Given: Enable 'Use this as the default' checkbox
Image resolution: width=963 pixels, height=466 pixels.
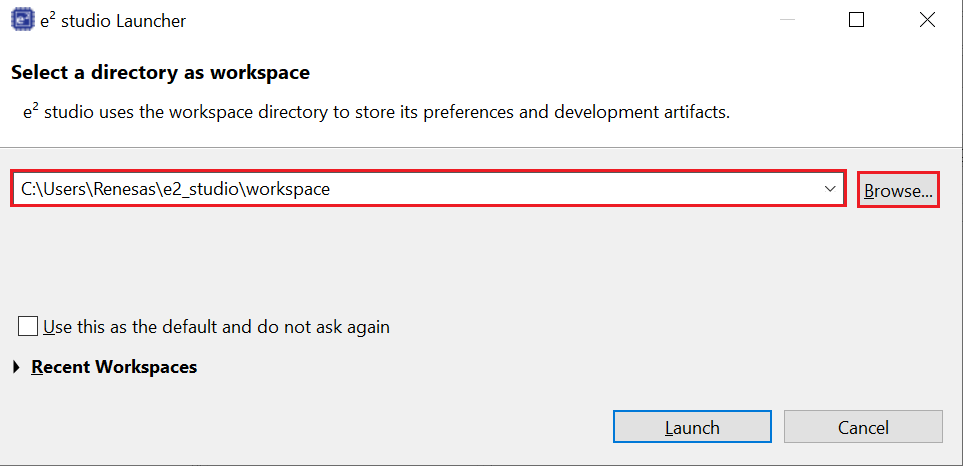Looking at the screenshot, I should [x=28, y=327].
